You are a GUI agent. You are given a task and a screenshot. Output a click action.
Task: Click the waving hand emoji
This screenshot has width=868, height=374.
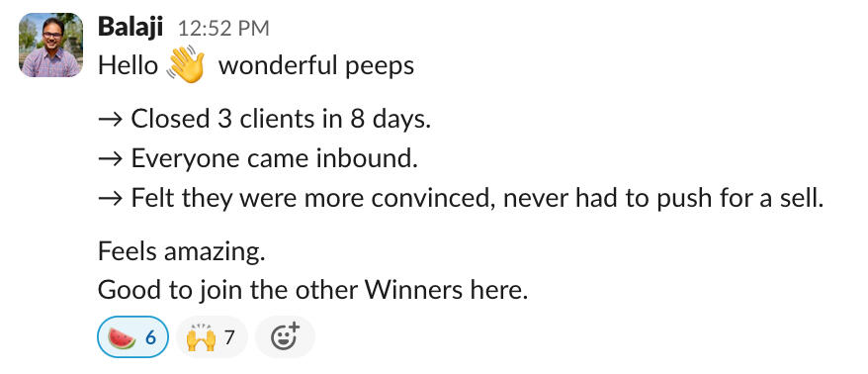(186, 65)
